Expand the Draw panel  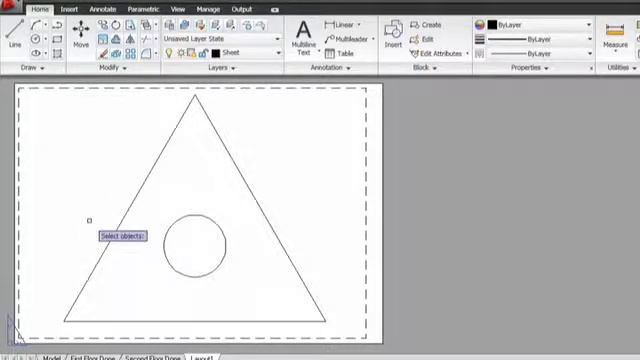(33, 68)
